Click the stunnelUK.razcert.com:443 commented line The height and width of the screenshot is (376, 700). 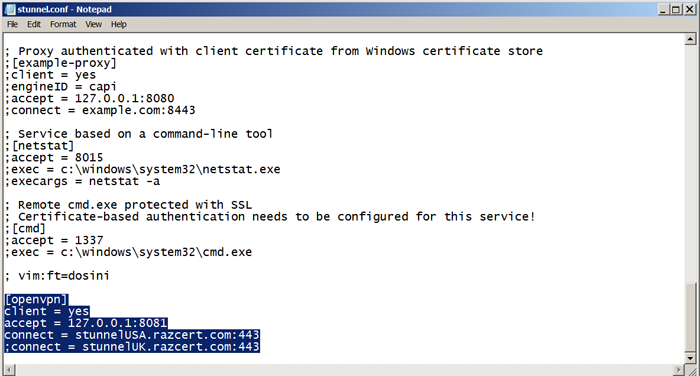pyautogui.click(x=132, y=347)
